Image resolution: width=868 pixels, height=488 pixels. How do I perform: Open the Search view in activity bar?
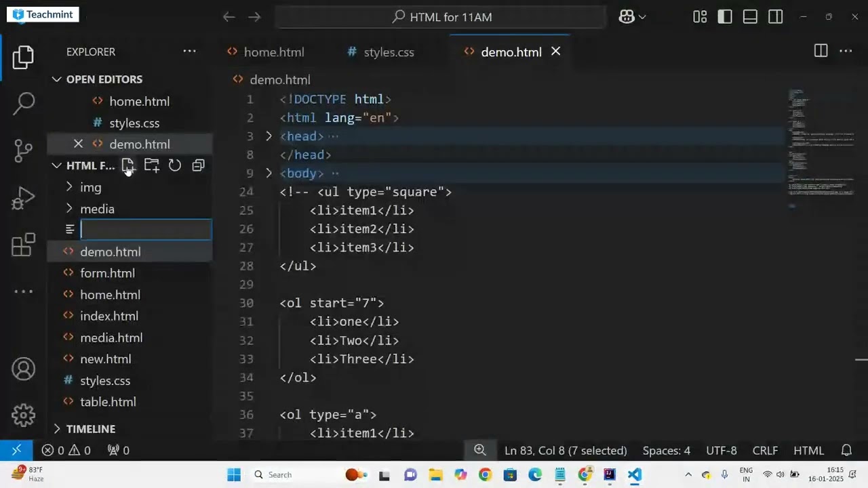[x=24, y=104]
